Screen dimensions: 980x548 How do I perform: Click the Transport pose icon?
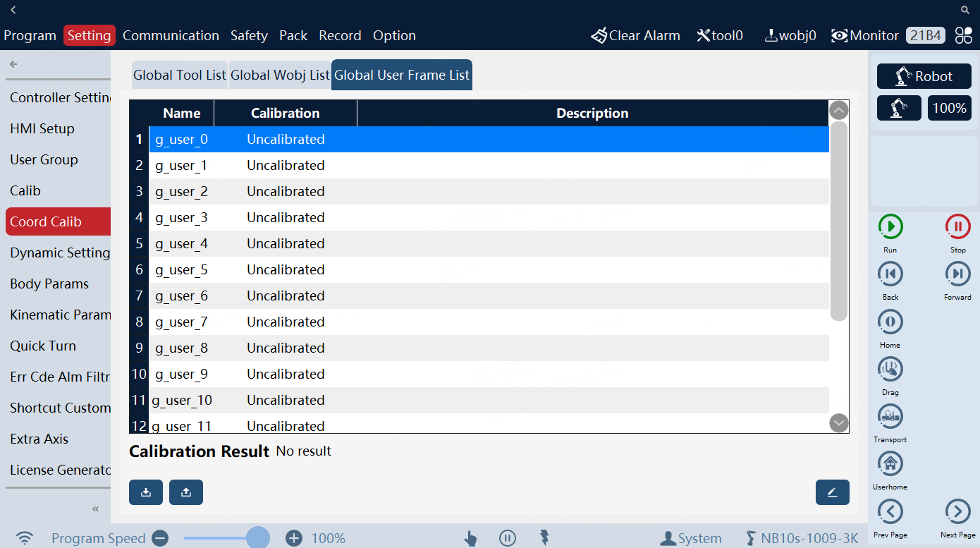(x=890, y=416)
